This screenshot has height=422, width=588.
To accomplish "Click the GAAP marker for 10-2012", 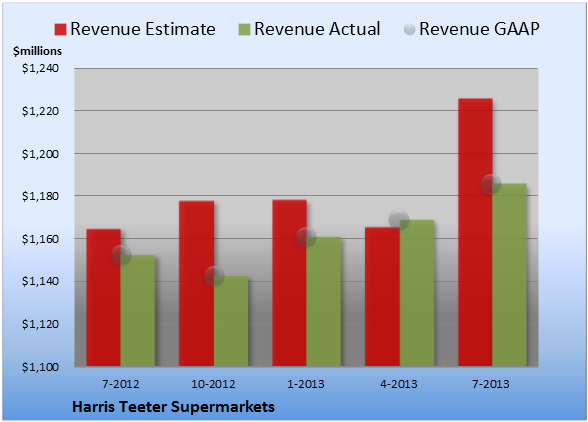I will [x=214, y=276].
